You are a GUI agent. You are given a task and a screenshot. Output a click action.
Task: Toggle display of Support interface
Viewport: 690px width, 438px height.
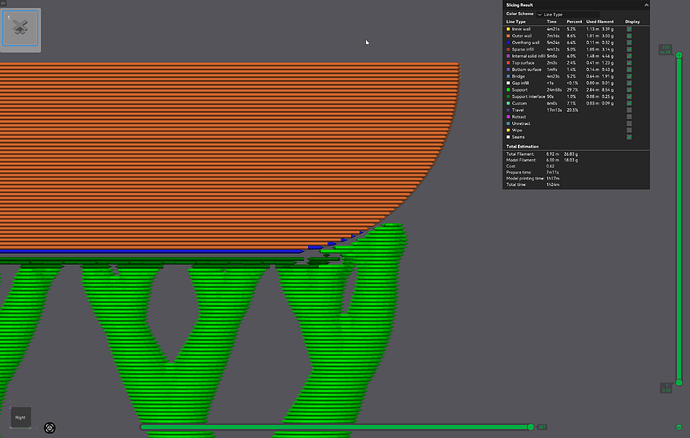pos(629,96)
